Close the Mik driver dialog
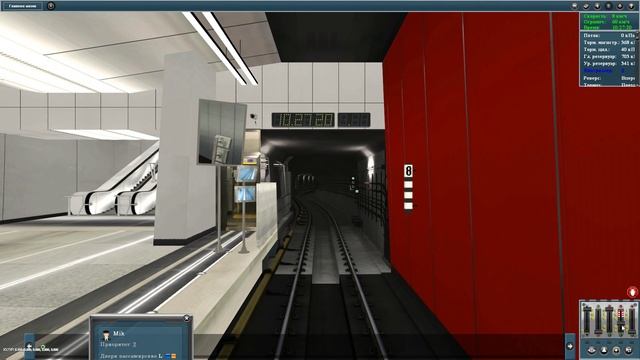The width and height of the screenshot is (640, 360). [187, 318]
